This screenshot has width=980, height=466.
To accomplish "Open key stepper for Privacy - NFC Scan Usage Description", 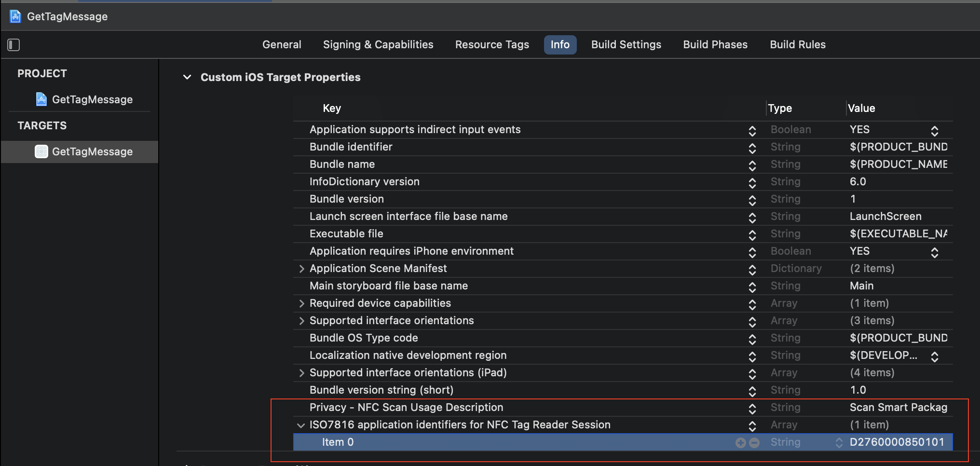I will pos(752,409).
